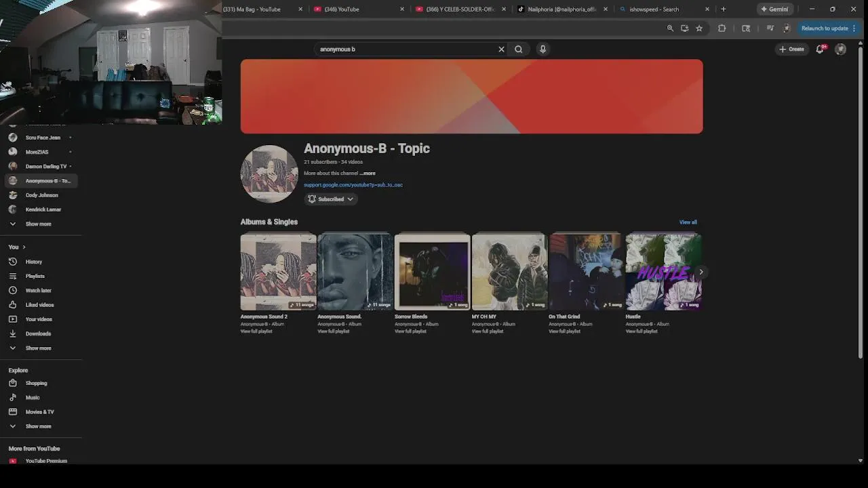The height and width of the screenshot is (488, 868).
Task: View full playlist for Sorrow Bleeds
Action: point(410,331)
